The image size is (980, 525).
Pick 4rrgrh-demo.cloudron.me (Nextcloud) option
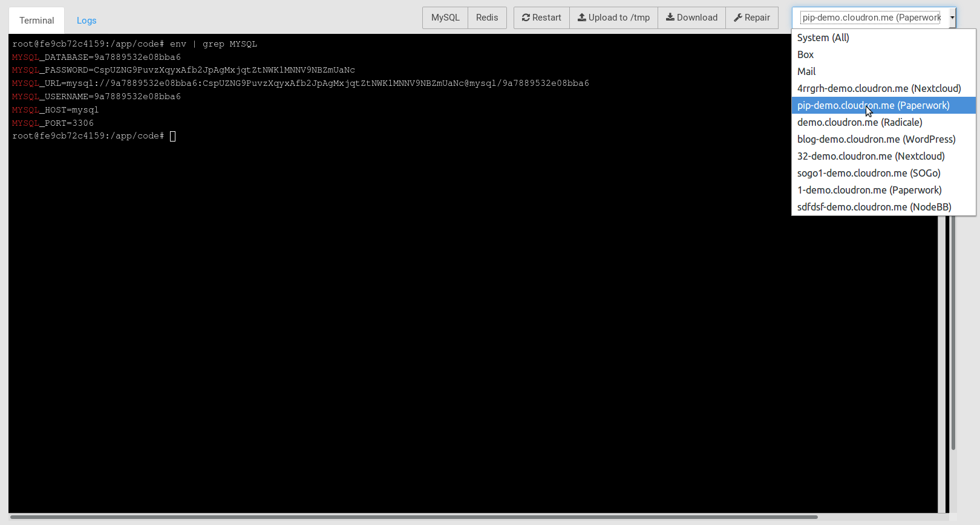point(878,88)
